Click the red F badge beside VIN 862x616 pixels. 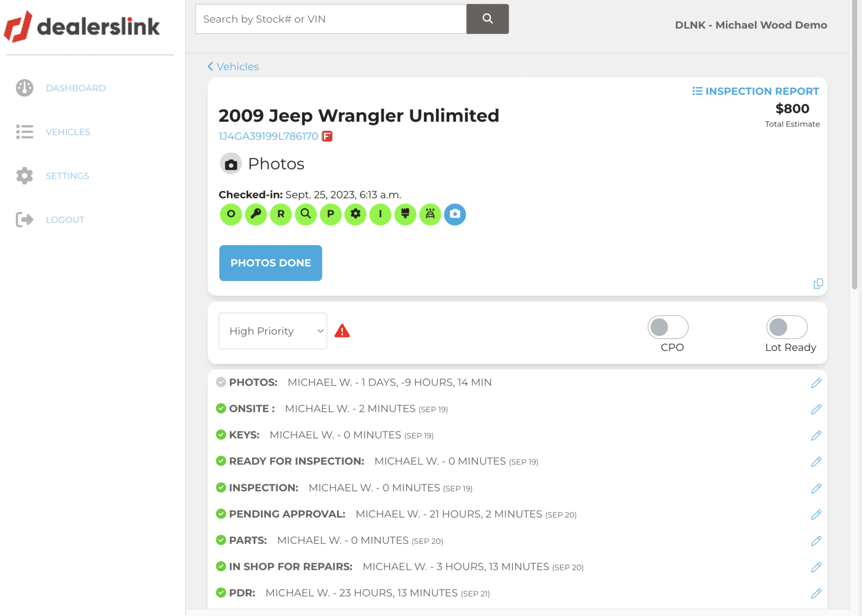pos(327,136)
